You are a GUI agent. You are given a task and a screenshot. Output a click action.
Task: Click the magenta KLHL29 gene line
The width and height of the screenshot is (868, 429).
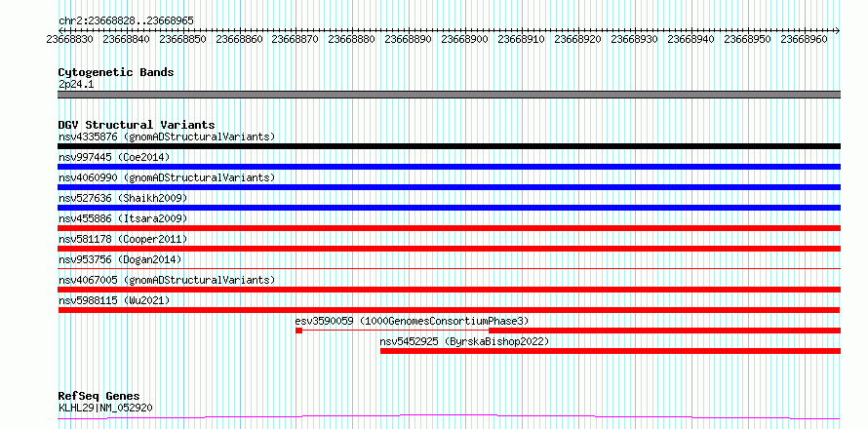[449, 416]
